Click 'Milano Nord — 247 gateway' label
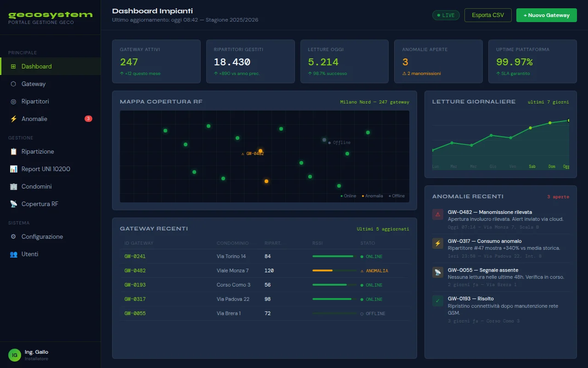The width and height of the screenshot is (588, 368). pyautogui.click(x=375, y=102)
